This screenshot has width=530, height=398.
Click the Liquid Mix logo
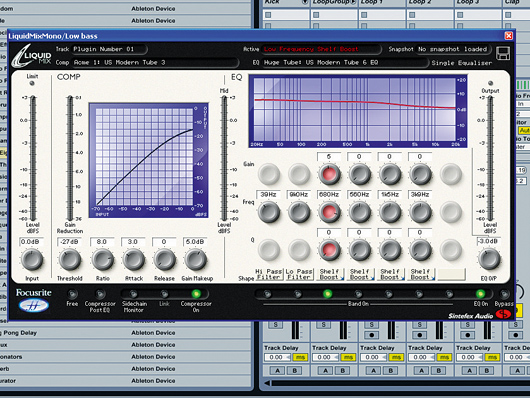pos(31,56)
